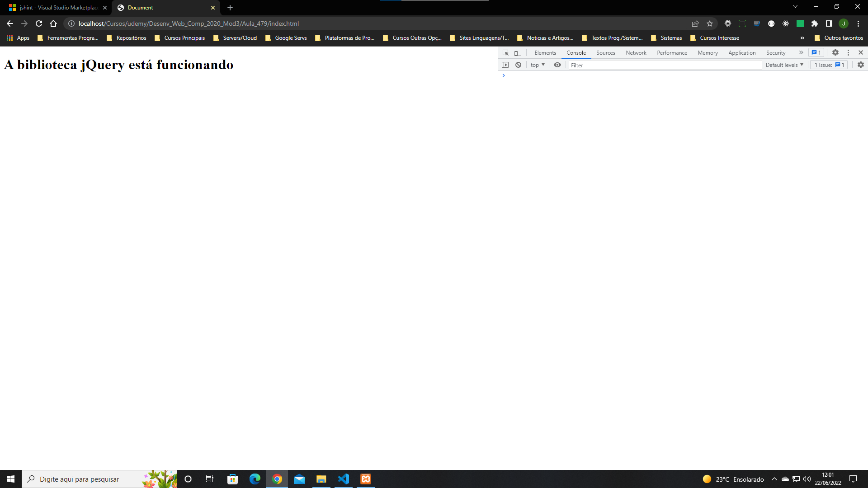Open the Chrome side panel icon
Image resolution: width=868 pixels, height=488 pixels.
(829, 23)
